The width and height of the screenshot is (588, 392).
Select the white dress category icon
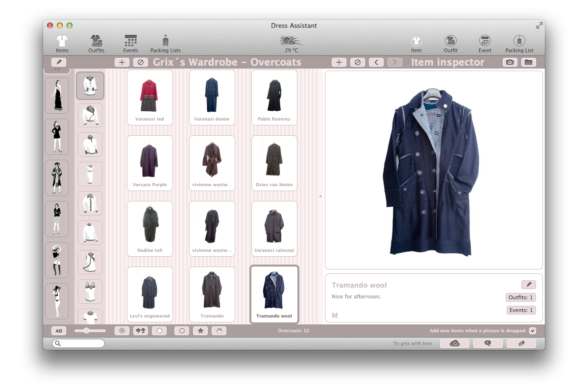(x=90, y=174)
